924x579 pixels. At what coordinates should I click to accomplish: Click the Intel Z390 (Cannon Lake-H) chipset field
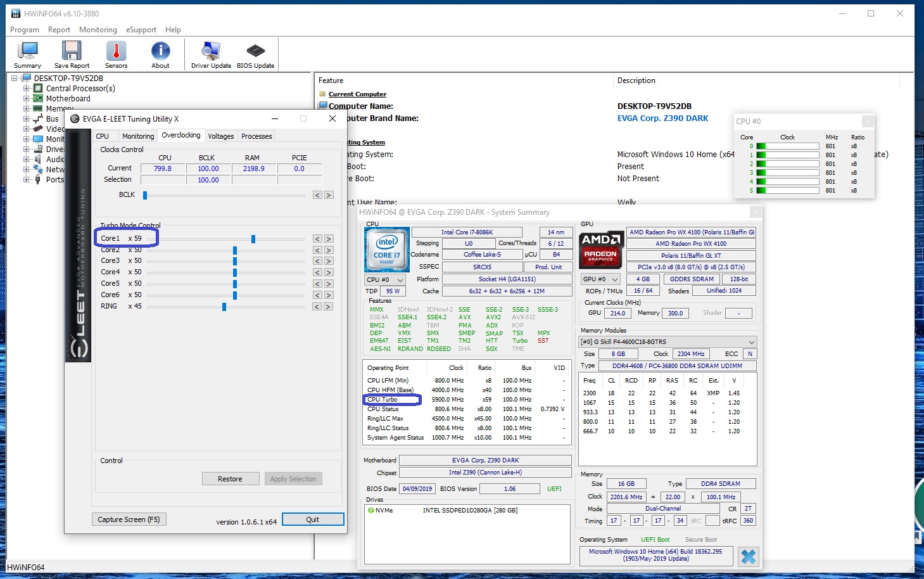coord(486,473)
